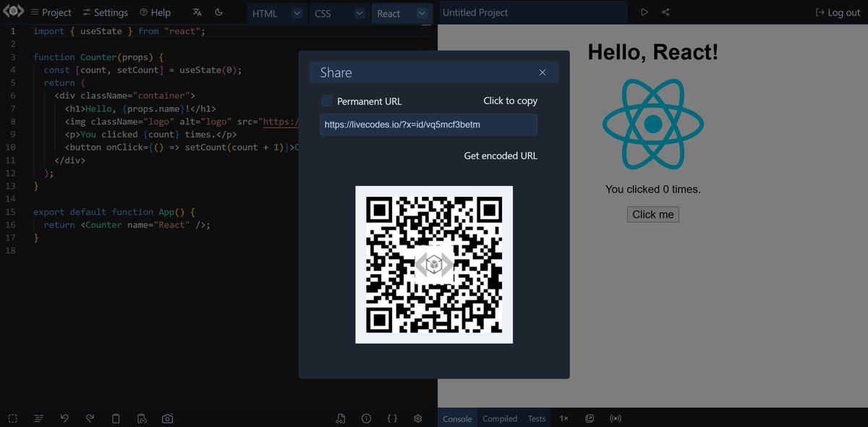Open the Tests tab
This screenshot has width=868, height=427.
(x=537, y=418)
